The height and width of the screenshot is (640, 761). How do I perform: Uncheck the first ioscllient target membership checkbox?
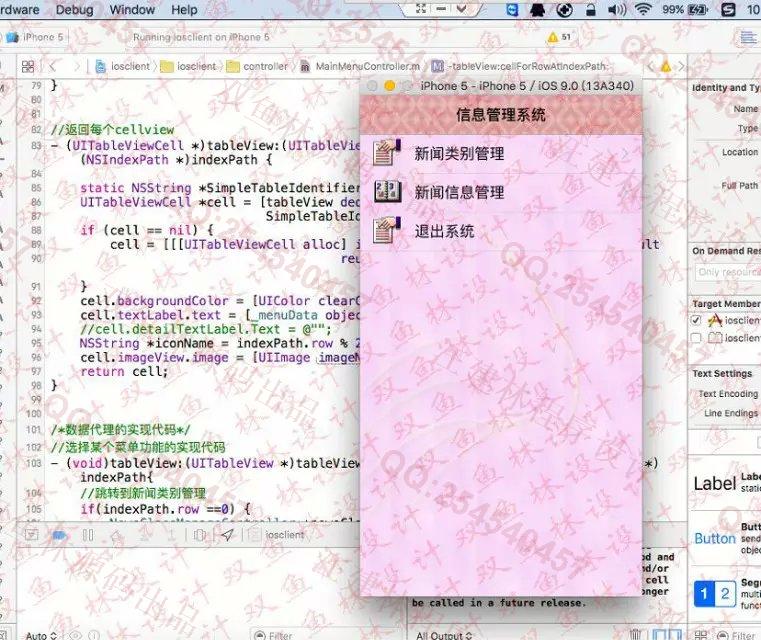696,320
